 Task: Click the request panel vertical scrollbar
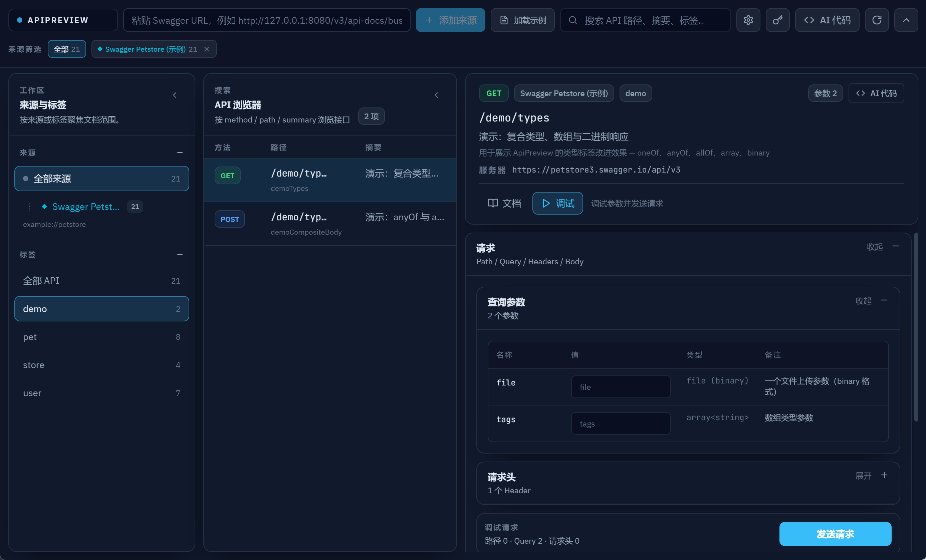point(916,327)
